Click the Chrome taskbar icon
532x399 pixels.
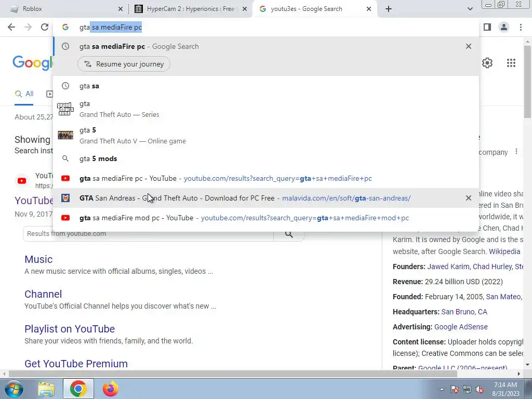(78, 389)
